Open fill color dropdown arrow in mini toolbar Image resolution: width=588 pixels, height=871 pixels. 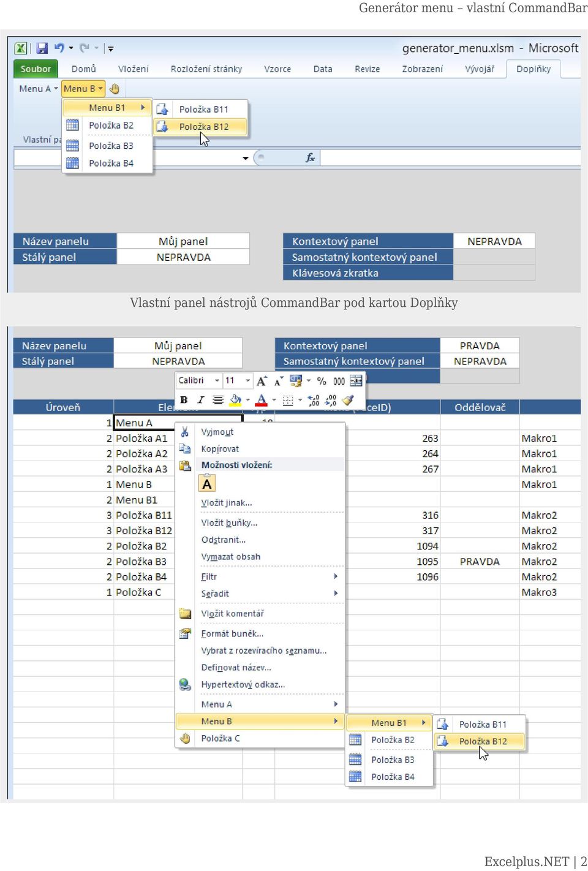[x=247, y=400]
